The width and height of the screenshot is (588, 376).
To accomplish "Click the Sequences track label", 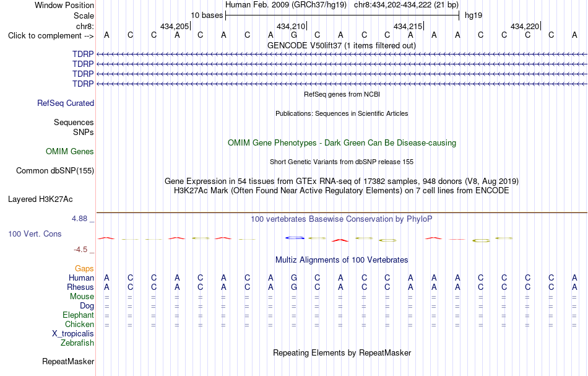I will 74,122.
